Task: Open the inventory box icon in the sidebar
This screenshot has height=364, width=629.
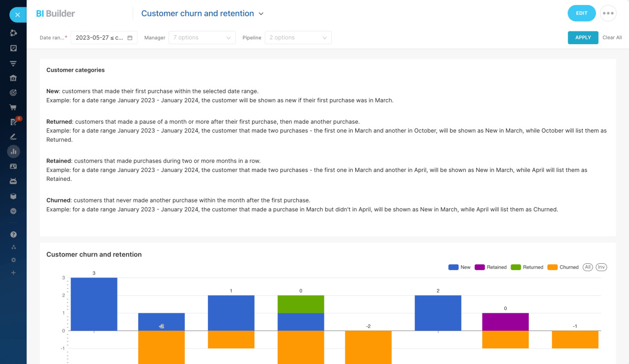Action: [13, 196]
